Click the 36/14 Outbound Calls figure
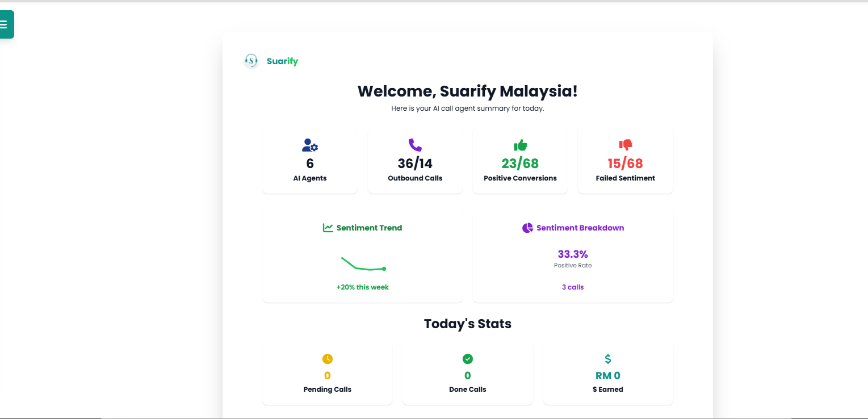The width and height of the screenshot is (868, 419). point(415,164)
